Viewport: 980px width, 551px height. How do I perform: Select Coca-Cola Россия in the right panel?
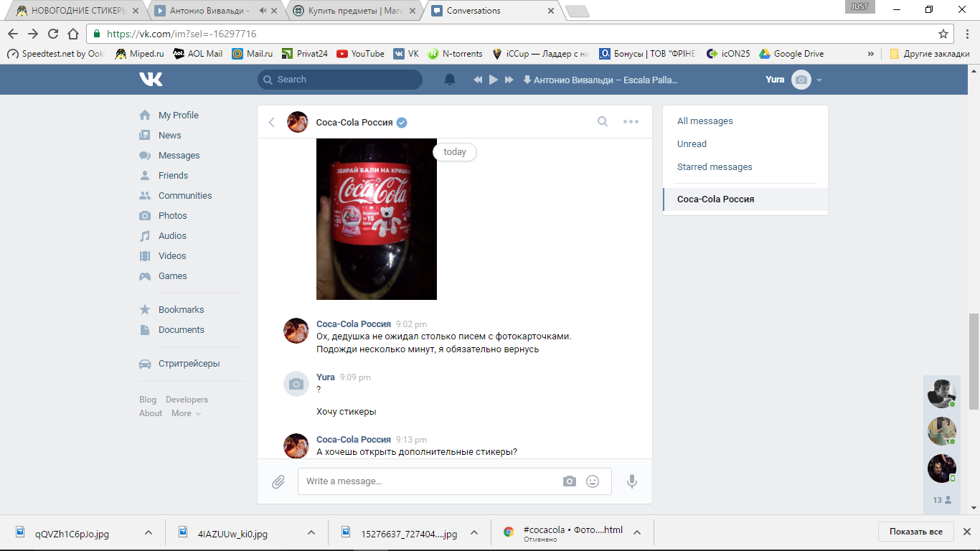(745, 199)
